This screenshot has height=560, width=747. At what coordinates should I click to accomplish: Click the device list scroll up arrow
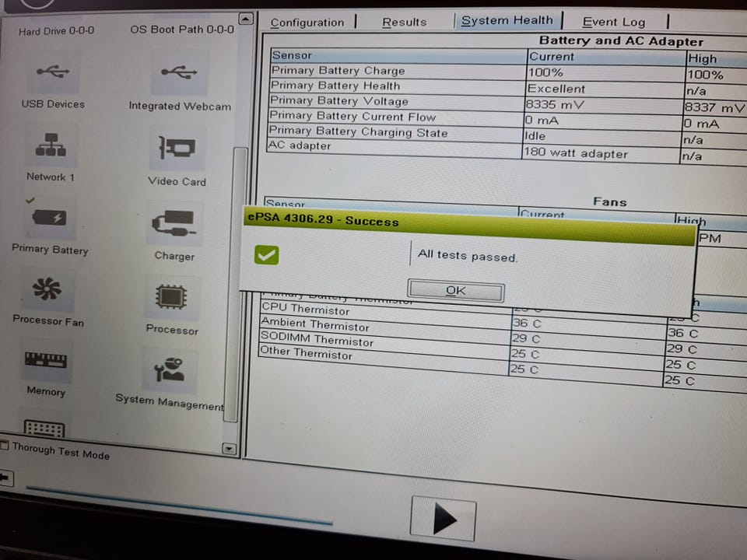tap(245, 19)
